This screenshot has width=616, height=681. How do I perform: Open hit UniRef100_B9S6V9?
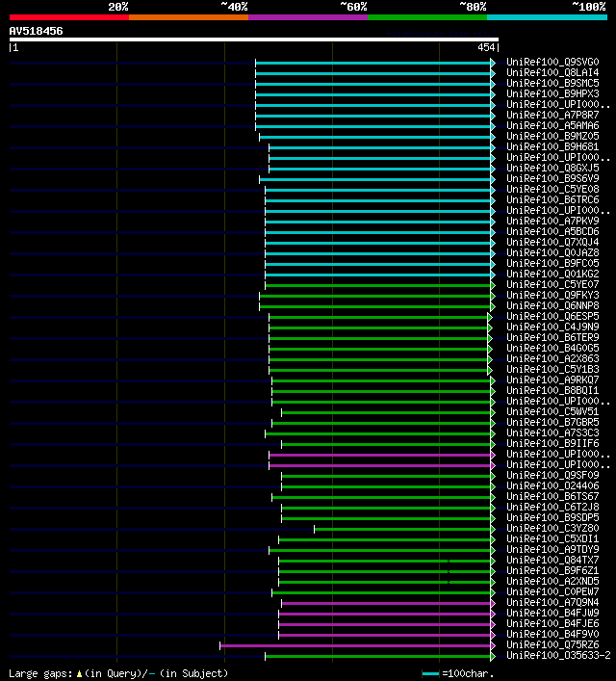pos(552,178)
